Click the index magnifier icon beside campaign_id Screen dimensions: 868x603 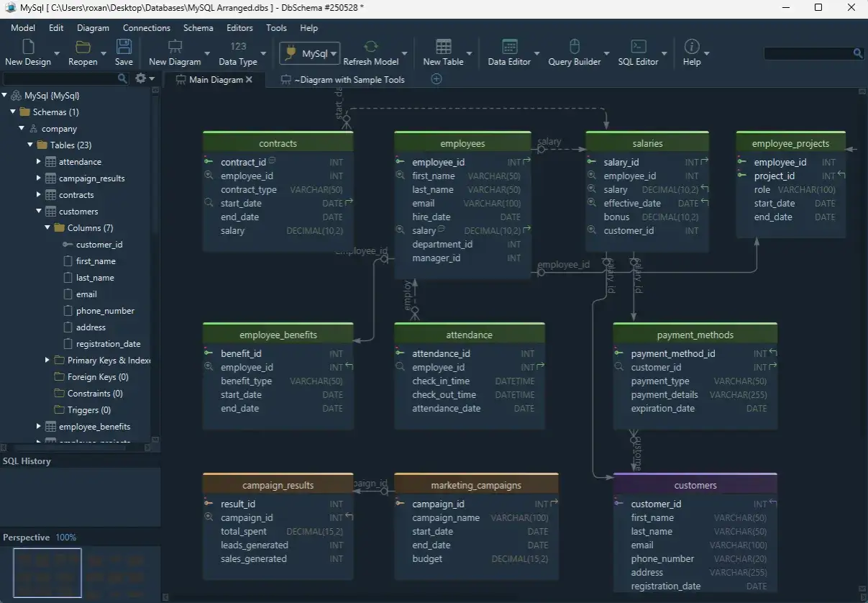209,517
